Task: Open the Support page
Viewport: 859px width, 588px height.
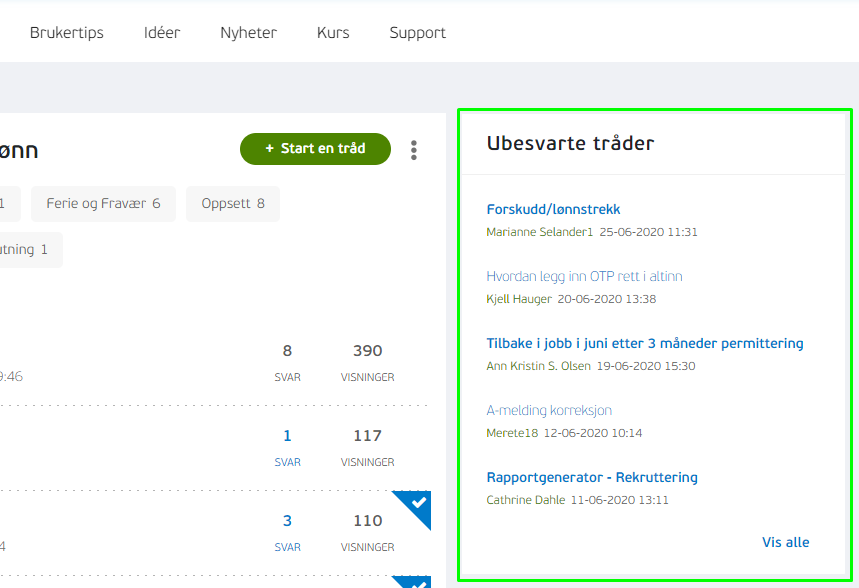Action: [x=418, y=33]
